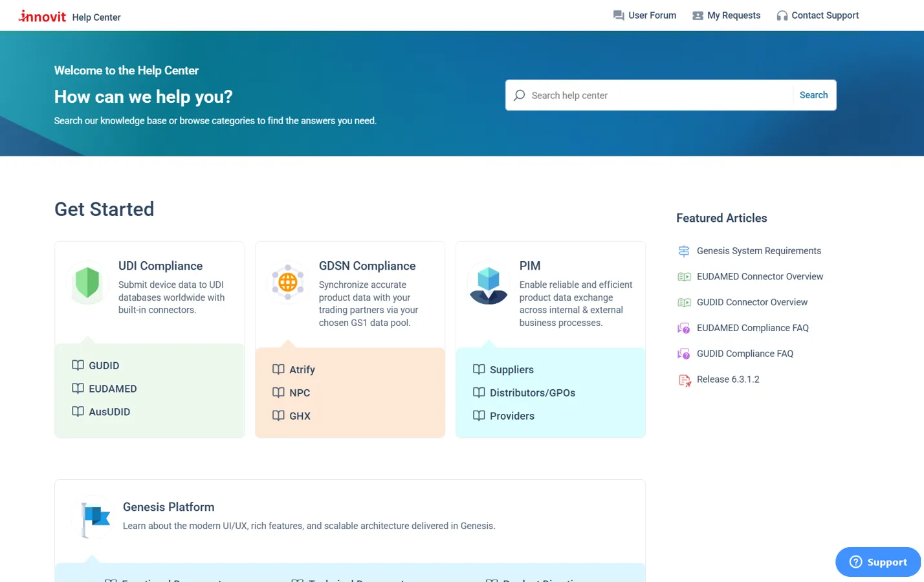Viewport: 924px width, 582px height.
Task: Click the green shield UDI Compliance icon
Action: 87,283
